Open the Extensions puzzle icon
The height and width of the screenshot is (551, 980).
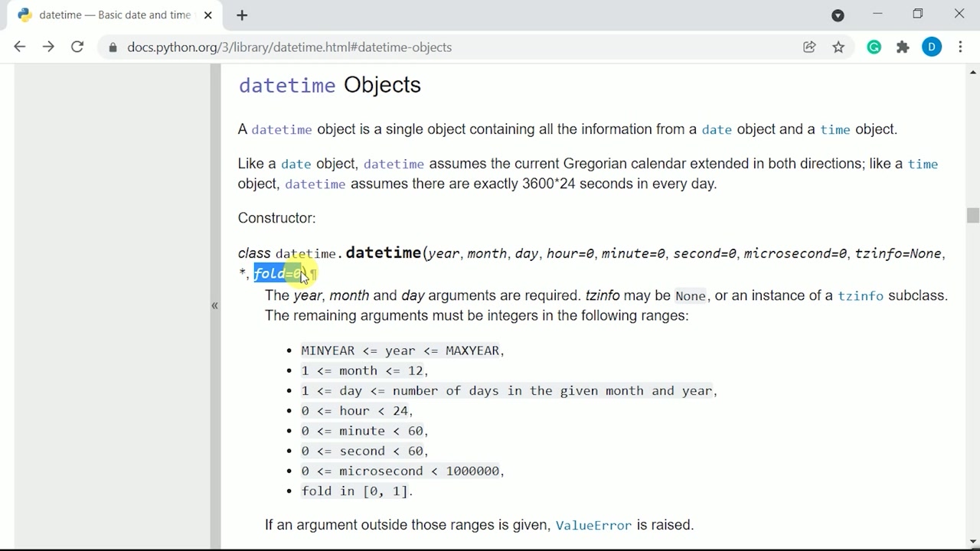(903, 47)
